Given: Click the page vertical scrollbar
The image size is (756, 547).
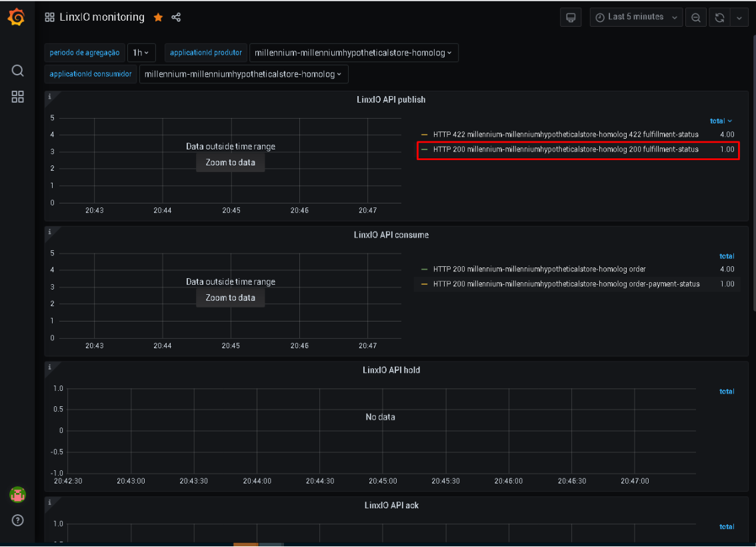Looking at the screenshot, I should pos(753,173).
